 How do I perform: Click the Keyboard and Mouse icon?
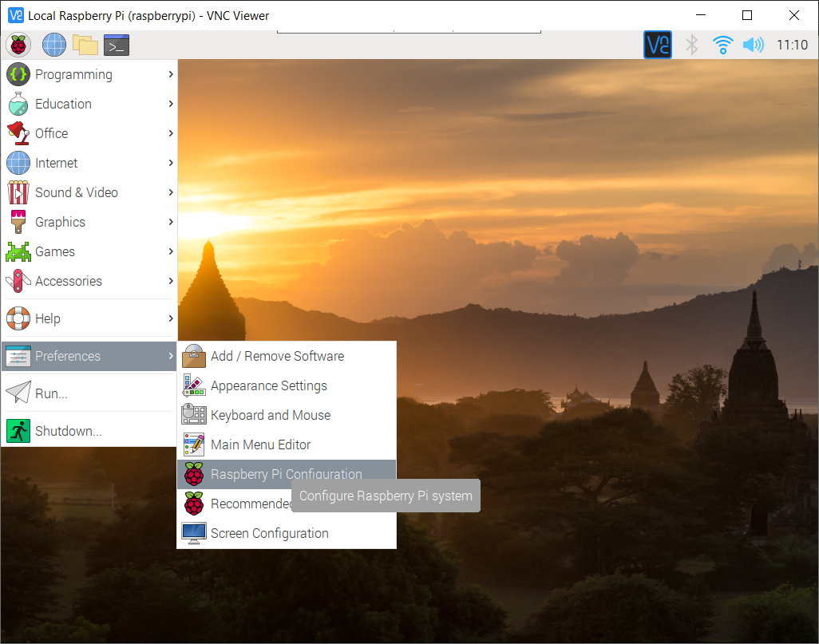(x=194, y=415)
